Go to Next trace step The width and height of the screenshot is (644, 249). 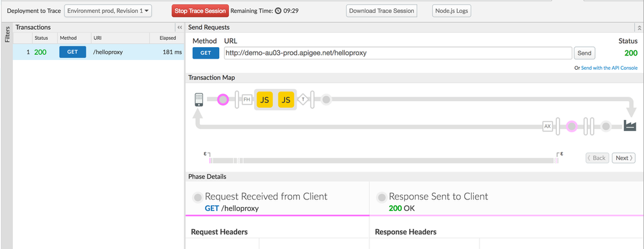[x=624, y=158]
